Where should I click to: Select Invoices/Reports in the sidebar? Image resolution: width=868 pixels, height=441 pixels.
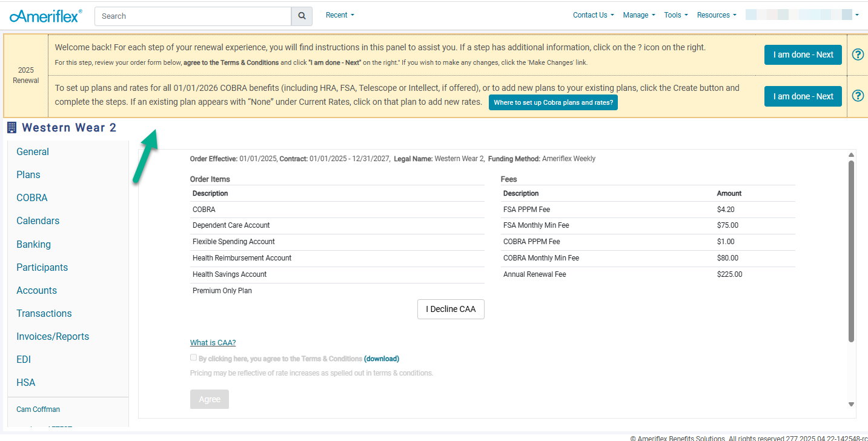(53, 337)
